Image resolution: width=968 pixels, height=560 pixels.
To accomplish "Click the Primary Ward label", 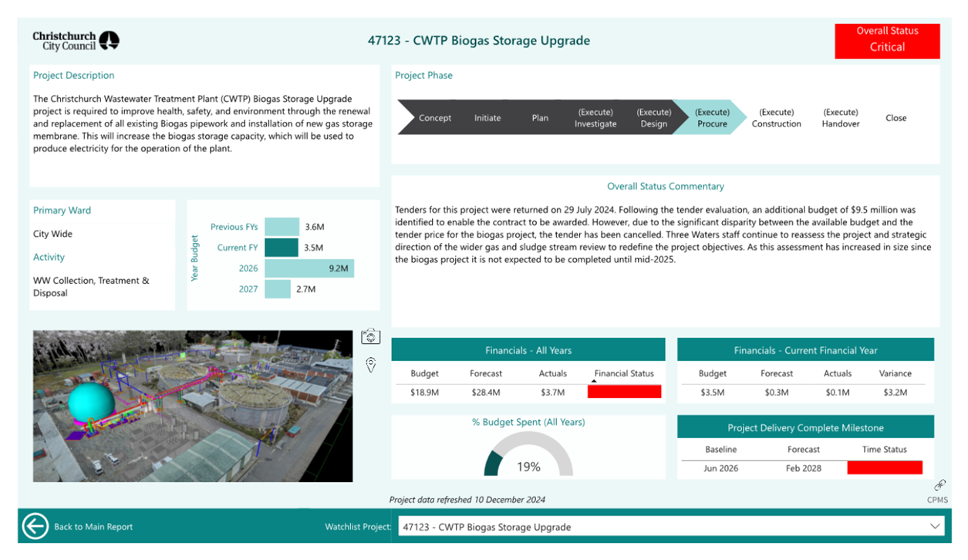I will [62, 210].
